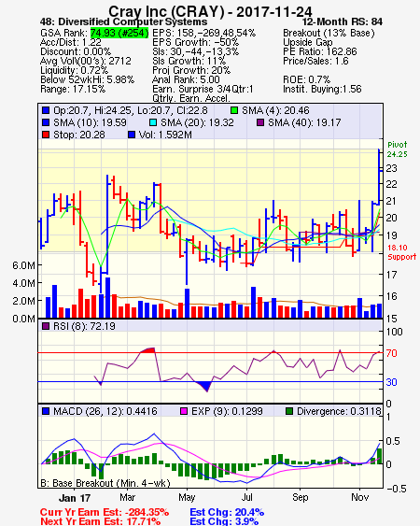Image resolution: width=420 pixels, height=526 pixels.
Task: Click the green Divergence legend swatch
Action: [289, 411]
